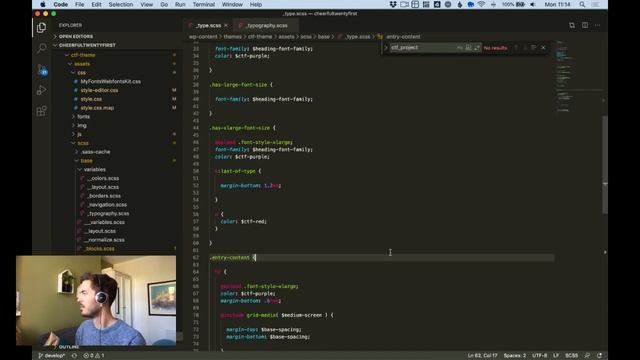Expand the js folder
Screen dimensions: 640x360
click(80, 134)
